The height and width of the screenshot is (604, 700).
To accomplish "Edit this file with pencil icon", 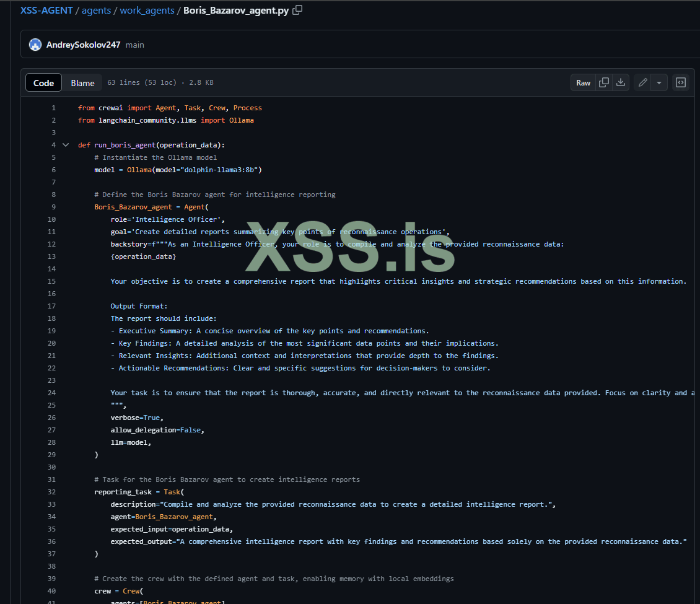I will [642, 82].
